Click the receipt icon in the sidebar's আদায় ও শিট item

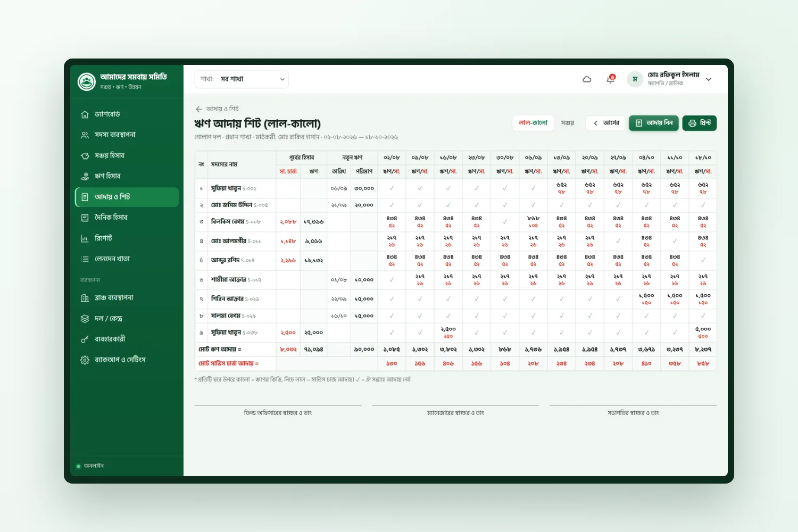(x=85, y=197)
